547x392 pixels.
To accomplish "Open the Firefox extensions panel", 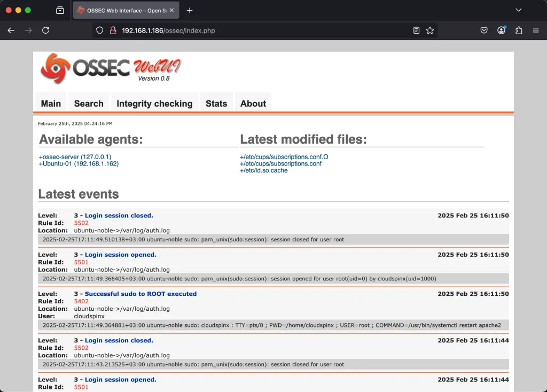I will [x=519, y=30].
